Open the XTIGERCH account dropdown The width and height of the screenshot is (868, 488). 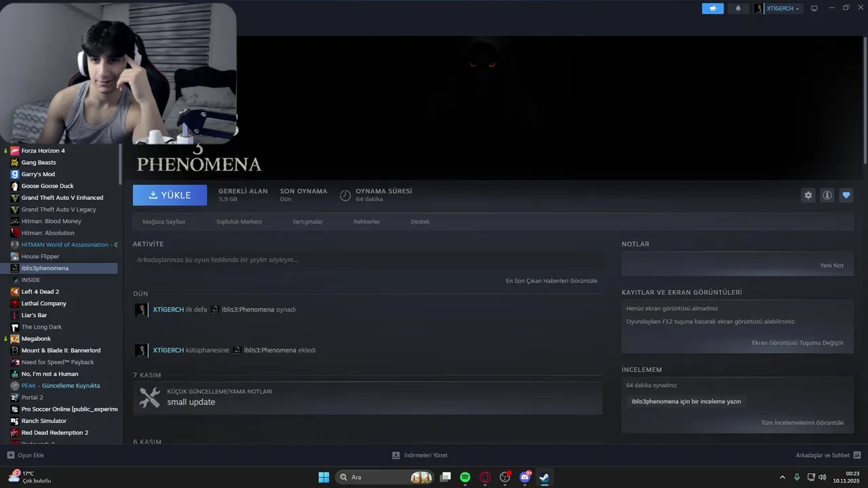(x=778, y=9)
